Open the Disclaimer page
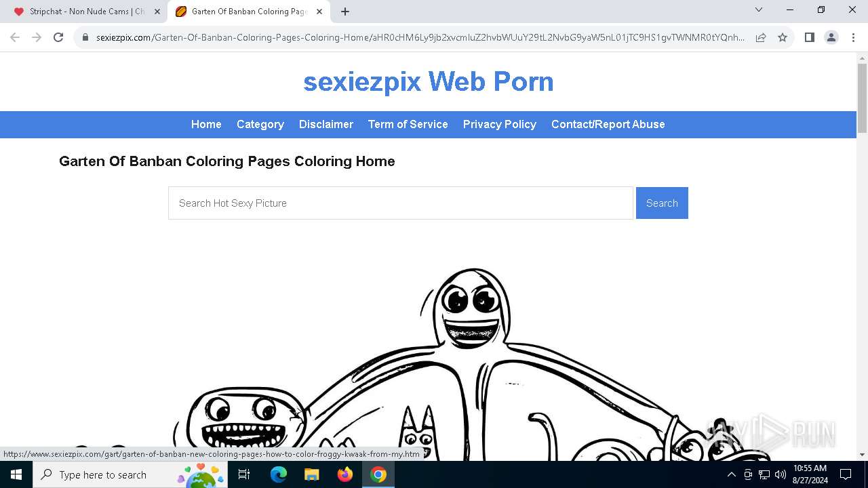The image size is (868, 488). [326, 124]
